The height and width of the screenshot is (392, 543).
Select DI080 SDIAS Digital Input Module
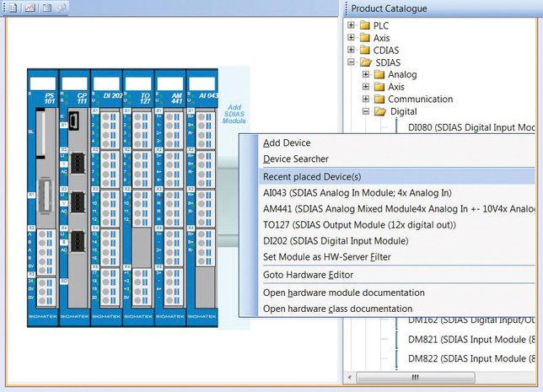471,127
